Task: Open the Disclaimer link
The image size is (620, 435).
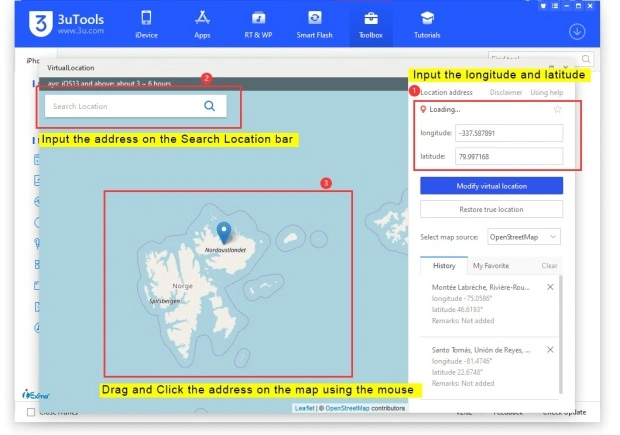Action: click(x=506, y=92)
